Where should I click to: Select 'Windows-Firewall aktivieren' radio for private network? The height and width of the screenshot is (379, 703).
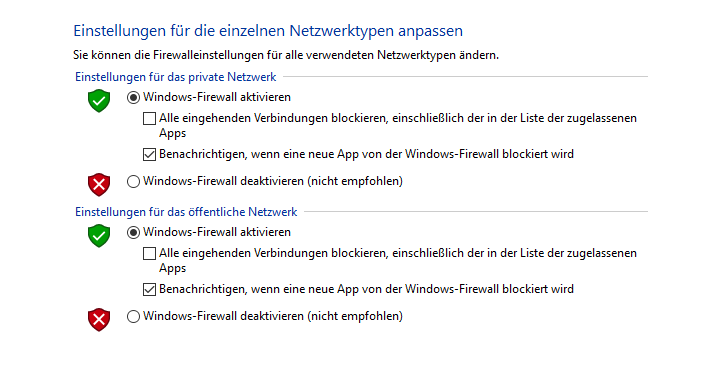(133, 97)
